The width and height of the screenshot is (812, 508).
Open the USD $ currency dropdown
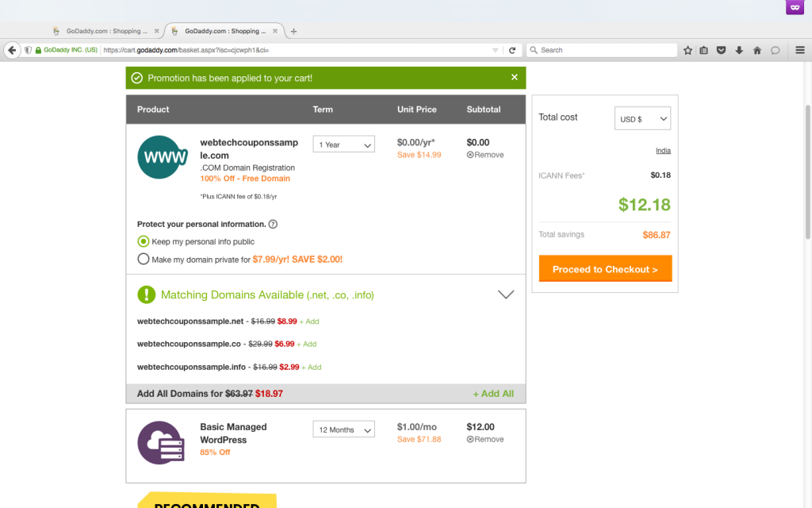point(642,119)
